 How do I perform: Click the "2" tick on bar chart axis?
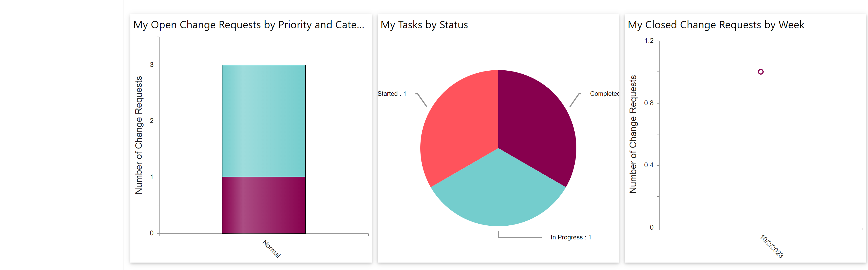coord(152,121)
